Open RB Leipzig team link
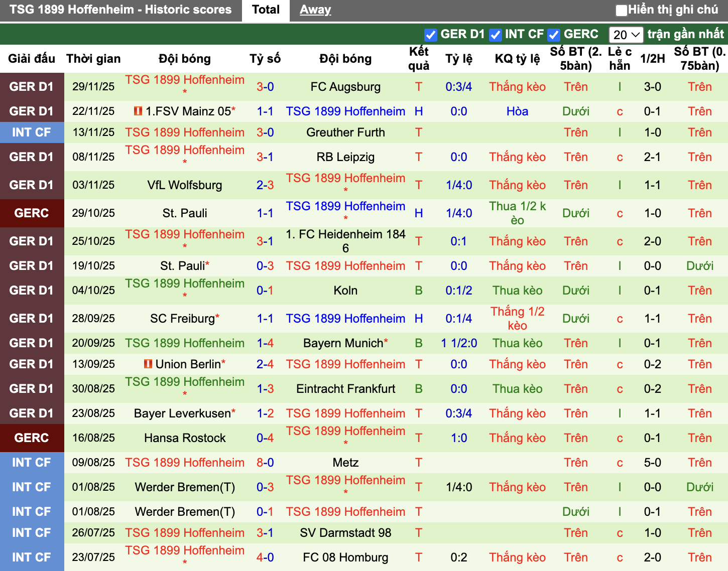728x571 pixels. [345, 157]
